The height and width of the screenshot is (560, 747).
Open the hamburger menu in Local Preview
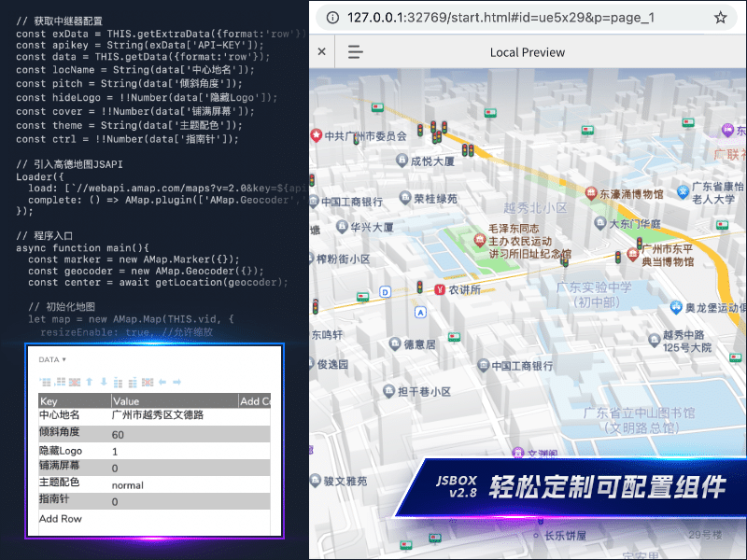coord(356,51)
